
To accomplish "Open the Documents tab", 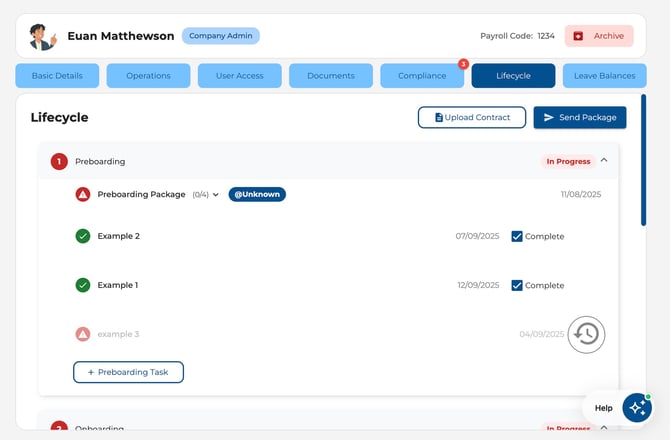I will tap(331, 76).
